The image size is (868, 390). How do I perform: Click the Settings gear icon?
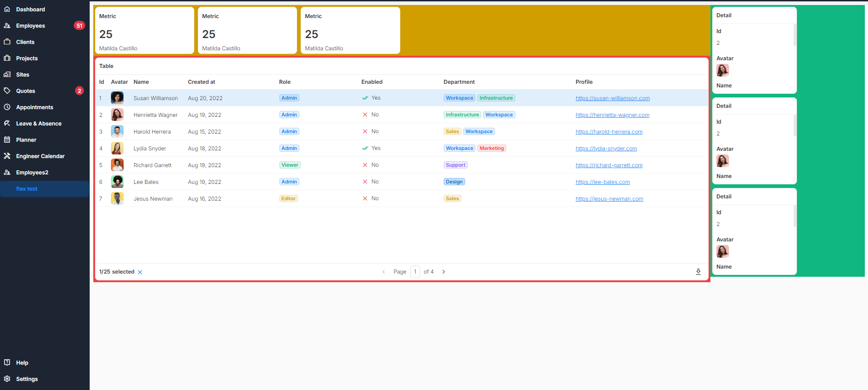tap(7, 379)
